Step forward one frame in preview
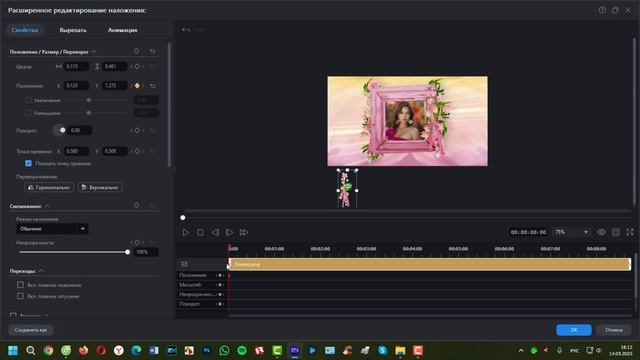 pos(229,232)
